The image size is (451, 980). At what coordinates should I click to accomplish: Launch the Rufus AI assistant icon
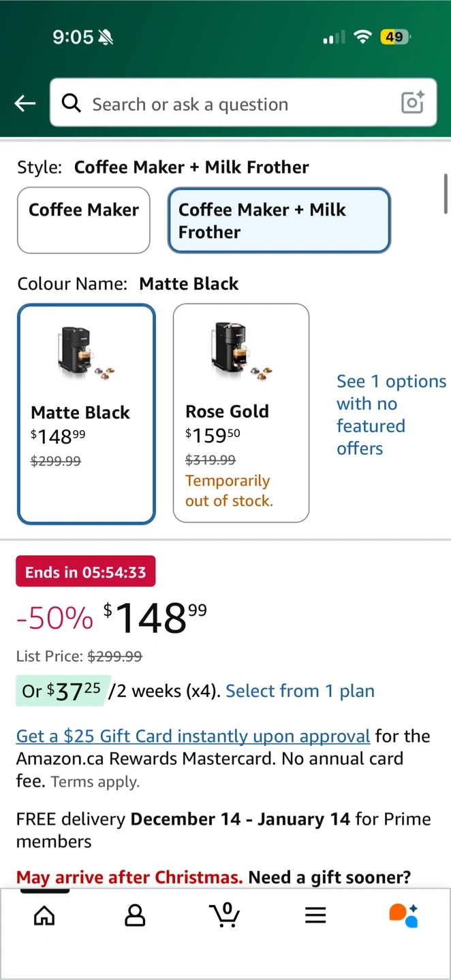click(403, 915)
